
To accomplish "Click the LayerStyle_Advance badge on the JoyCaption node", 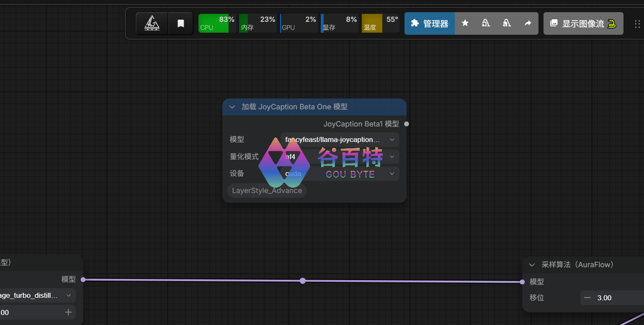I will pyautogui.click(x=267, y=191).
